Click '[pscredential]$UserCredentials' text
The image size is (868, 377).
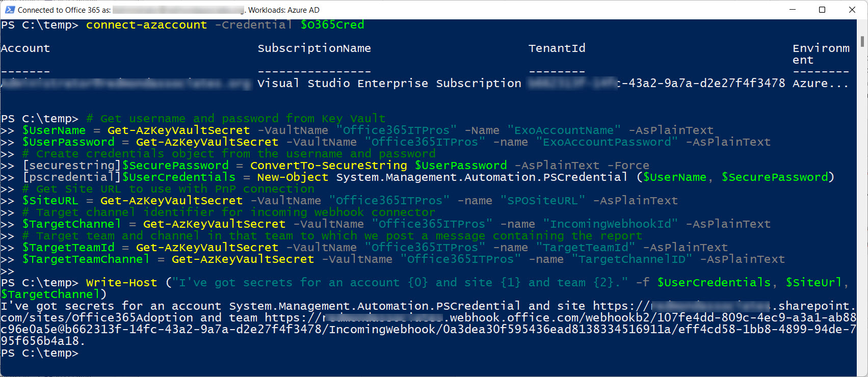(x=129, y=177)
